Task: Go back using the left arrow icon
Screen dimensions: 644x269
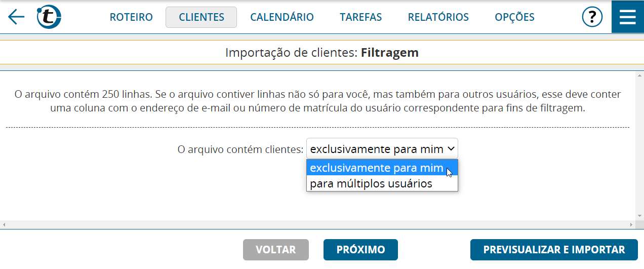Action: [x=16, y=17]
